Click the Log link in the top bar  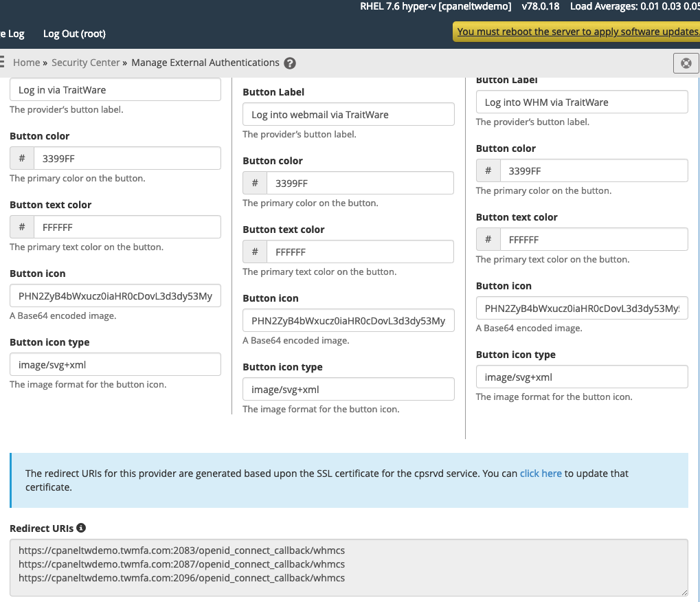12,34
